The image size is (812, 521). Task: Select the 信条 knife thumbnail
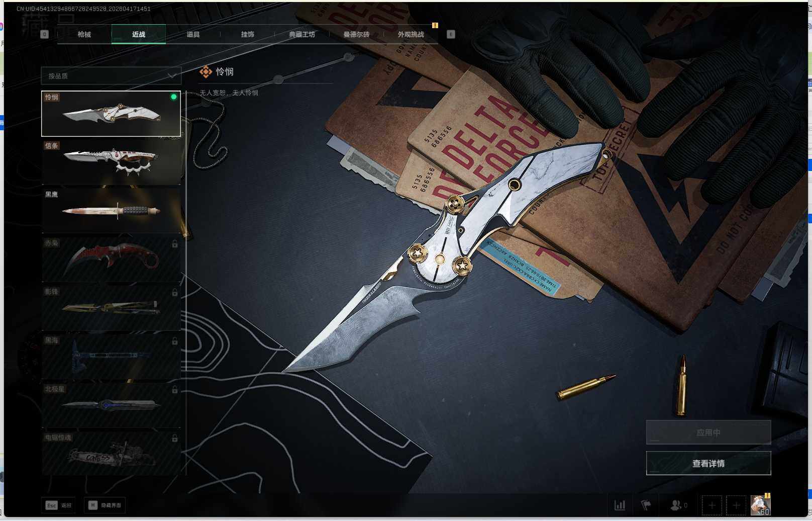pyautogui.click(x=111, y=162)
